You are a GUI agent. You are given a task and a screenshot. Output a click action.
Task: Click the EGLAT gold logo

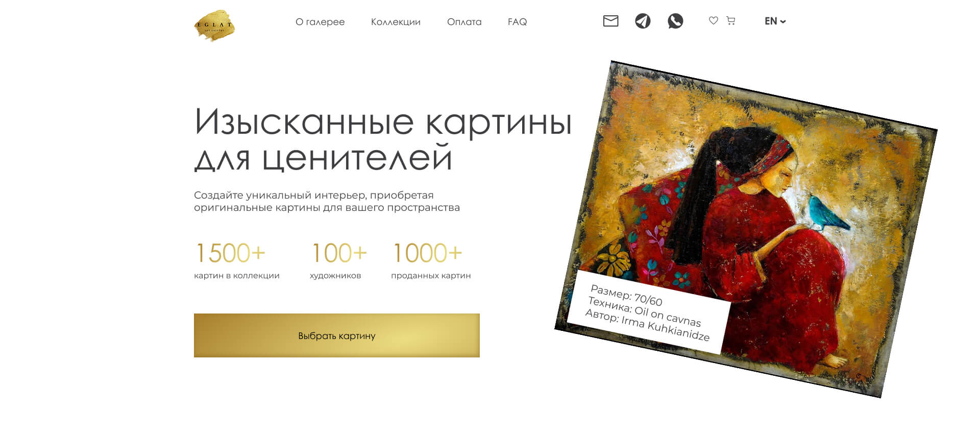[x=214, y=26]
